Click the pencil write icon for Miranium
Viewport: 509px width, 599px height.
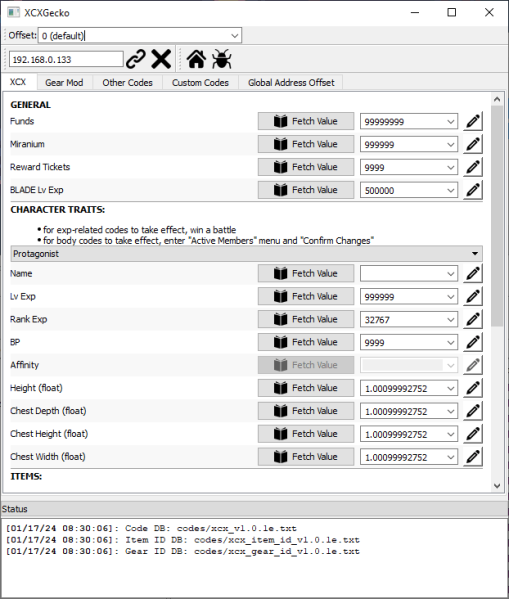[x=473, y=144]
